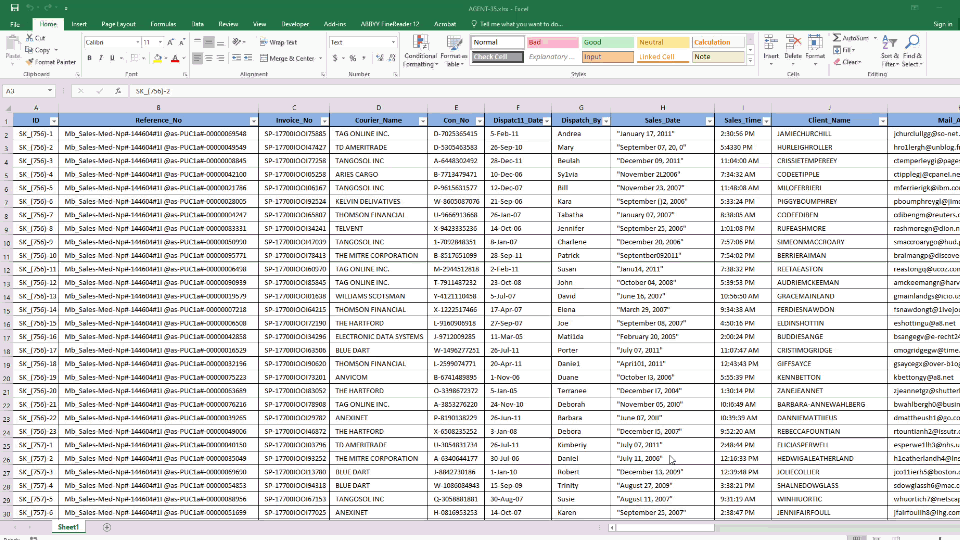Click the Decrease Indent icon
Viewport: 960px width, 540px height.
pyautogui.click(x=237, y=58)
